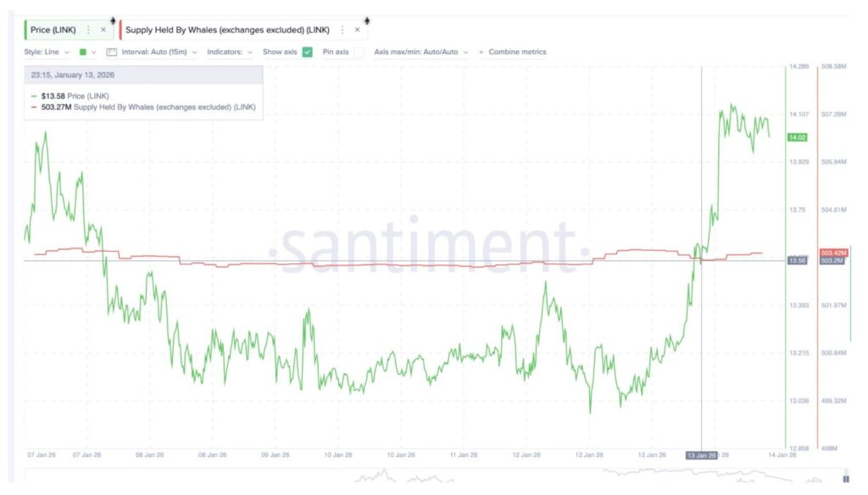
Task: Click the pin icon above Supply Held By Whales tab
Action: point(366,19)
